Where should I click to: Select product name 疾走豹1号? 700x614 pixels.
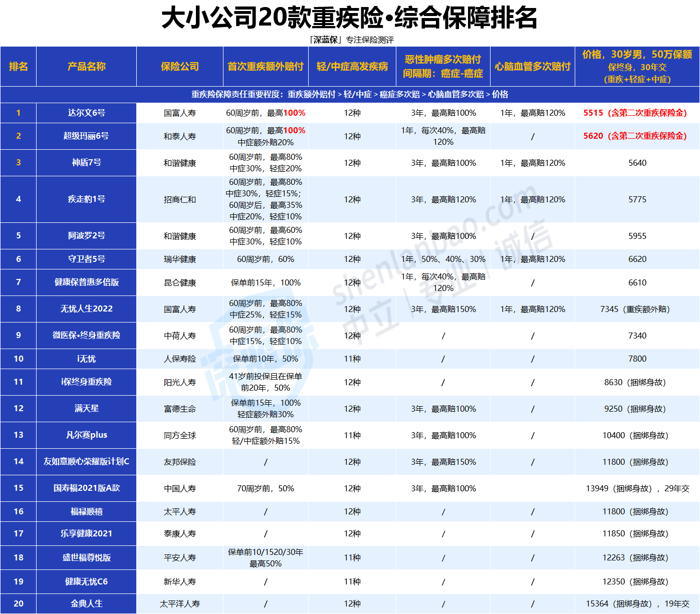pos(87,199)
